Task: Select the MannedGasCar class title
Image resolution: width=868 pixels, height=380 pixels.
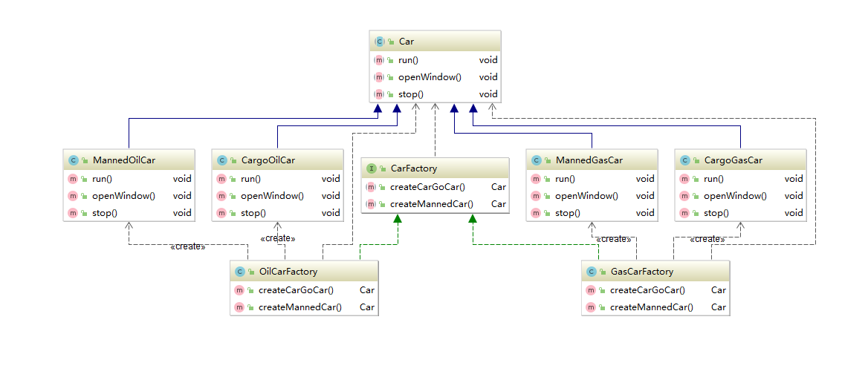Action: pyautogui.click(x=589, y=160)
